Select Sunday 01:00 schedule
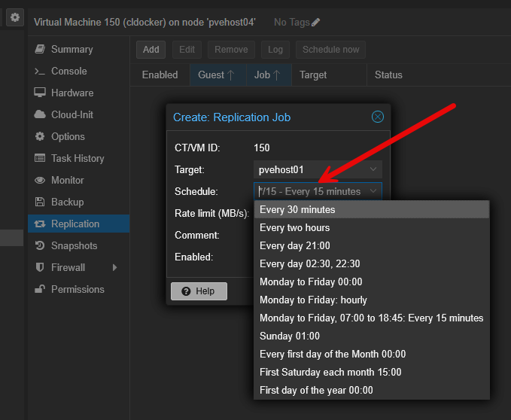This screenshot has height=420, width=511. [372, 336]
